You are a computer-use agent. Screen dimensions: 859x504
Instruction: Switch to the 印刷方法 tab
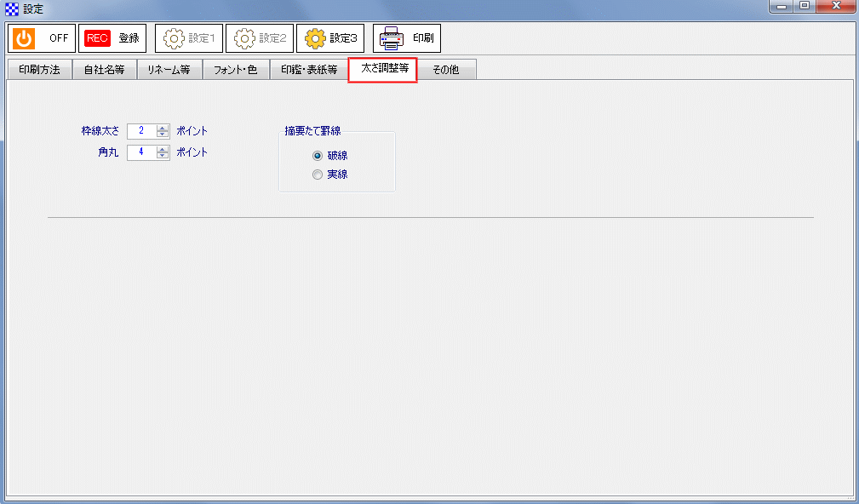(x=39, y=69)
